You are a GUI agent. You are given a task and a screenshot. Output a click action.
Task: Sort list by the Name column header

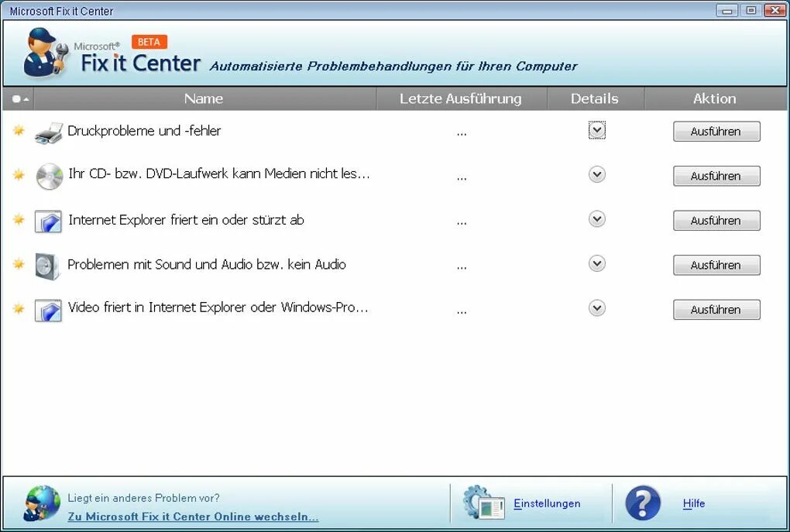[204, 99]
